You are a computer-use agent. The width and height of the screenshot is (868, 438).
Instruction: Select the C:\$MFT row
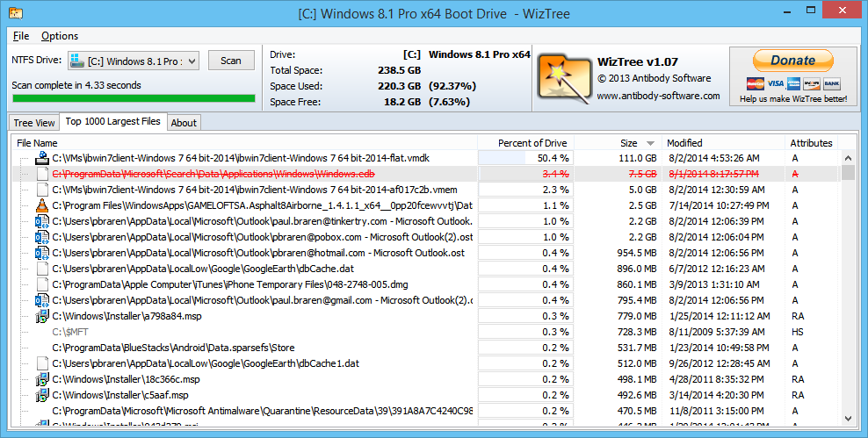pyautogui.click(x=70, y=332)
